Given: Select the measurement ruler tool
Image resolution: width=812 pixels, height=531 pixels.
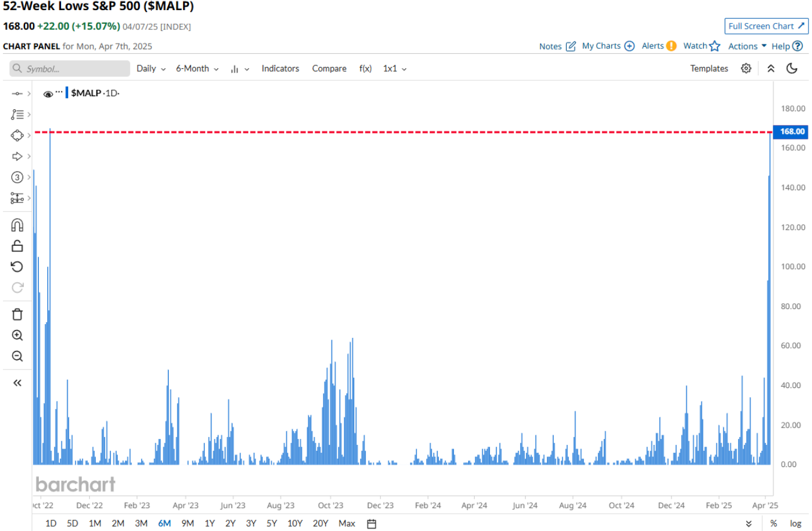Looking at the screenshot, I should (x=17, y=198).
